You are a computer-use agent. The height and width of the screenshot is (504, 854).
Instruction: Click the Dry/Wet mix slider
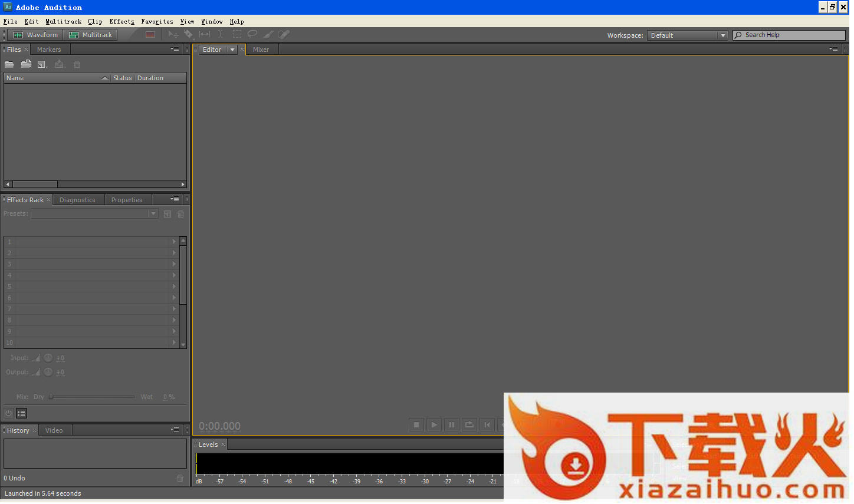[93, 397]
